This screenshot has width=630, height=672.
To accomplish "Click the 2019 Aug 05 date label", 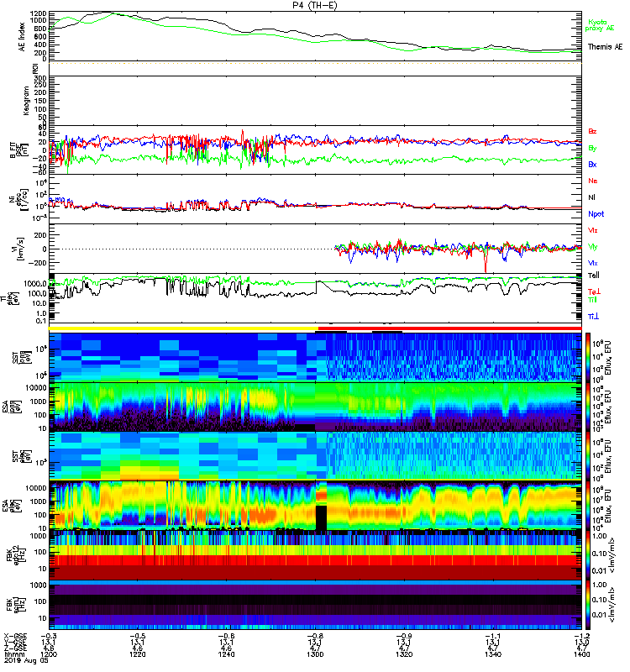I will [x=27, y=660].
